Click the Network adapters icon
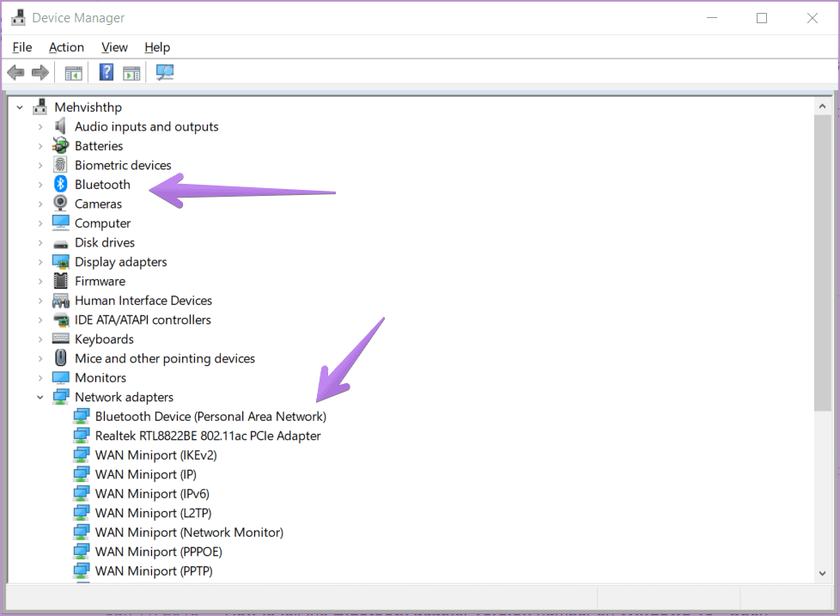Viewport: 840px width, 616px height. point(60,397)
